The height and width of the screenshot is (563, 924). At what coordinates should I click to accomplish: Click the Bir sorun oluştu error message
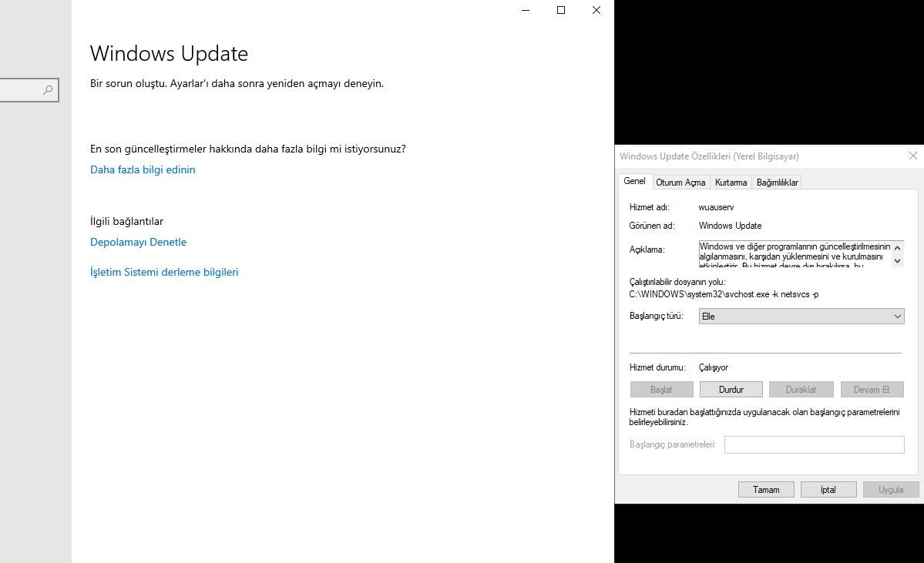click(x=237, y=84)
